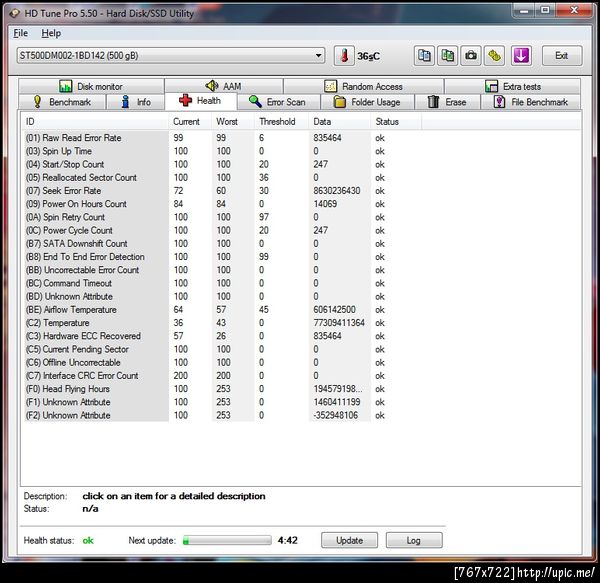Select the Power Cycle Count row

tap(223, 230)
